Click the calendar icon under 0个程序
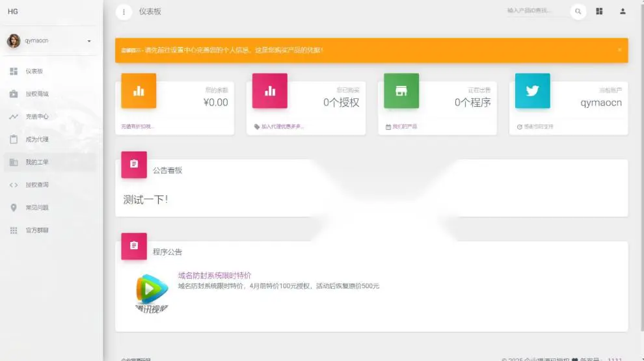This screenshot has height=361, width=644. [x=388, y=127]
